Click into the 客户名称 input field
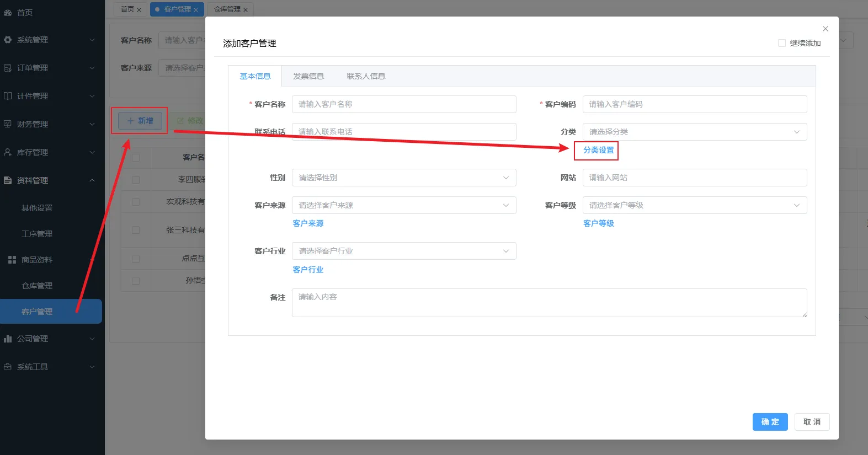 404,104
